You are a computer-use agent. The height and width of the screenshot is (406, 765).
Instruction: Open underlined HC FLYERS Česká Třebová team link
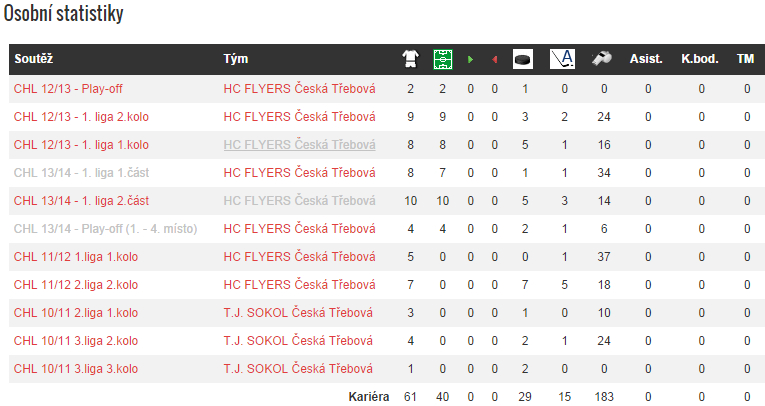pyautogui.click(x=299, y=145)
